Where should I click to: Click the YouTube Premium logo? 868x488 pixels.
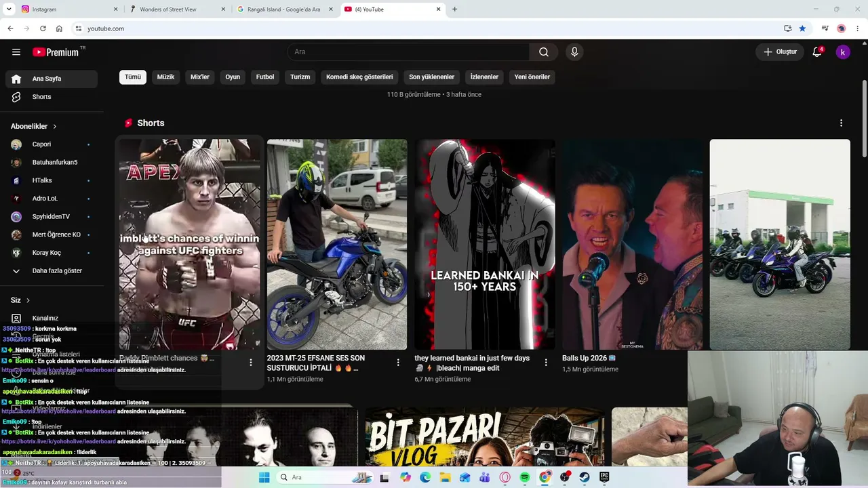tap(56, 52)
